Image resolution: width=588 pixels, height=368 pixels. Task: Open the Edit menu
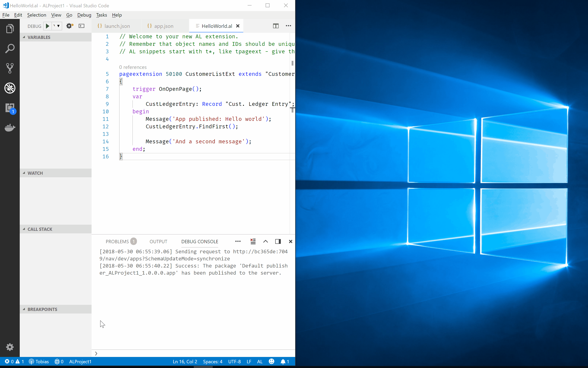pos(18,15)
